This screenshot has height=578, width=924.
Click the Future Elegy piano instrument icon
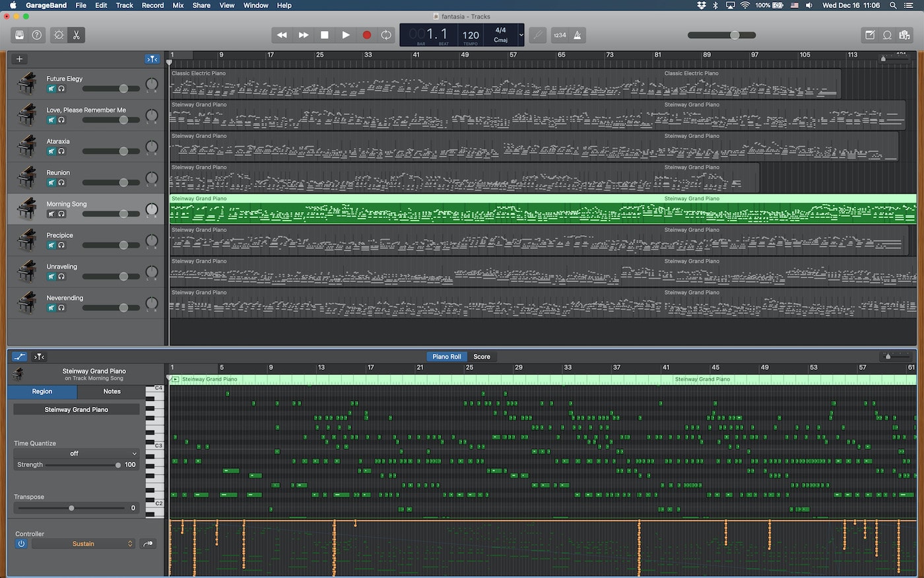(27, 84)
